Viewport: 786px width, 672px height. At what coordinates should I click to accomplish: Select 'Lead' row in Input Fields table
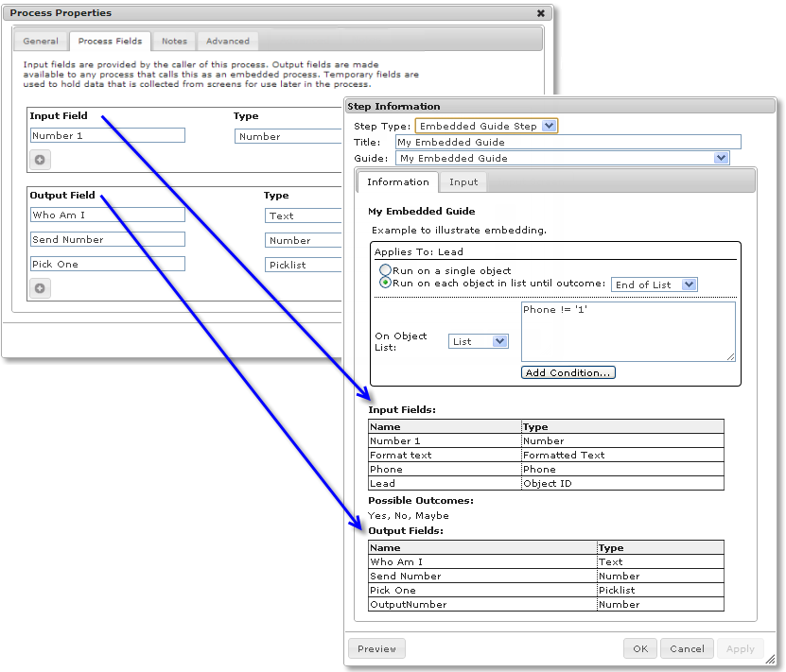546,483
